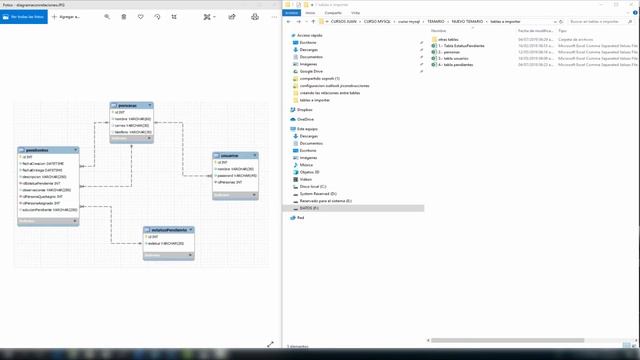Open Descargas under Acceso rápido

[x=309, y=50]
